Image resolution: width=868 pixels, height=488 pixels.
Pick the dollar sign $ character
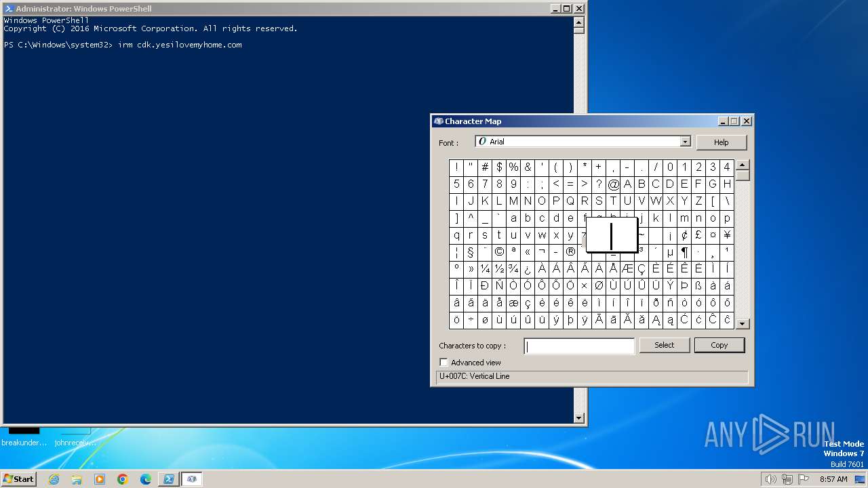click(x=499, y=167)
